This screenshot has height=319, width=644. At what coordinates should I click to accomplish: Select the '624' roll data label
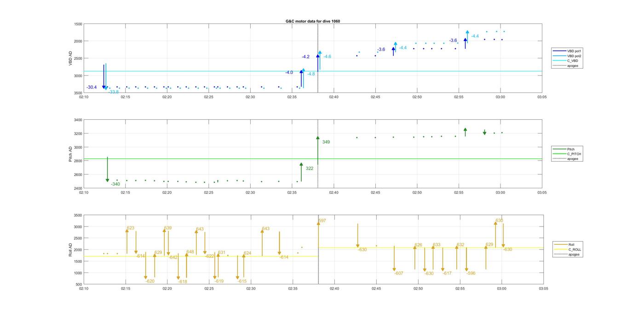point(247,253)
